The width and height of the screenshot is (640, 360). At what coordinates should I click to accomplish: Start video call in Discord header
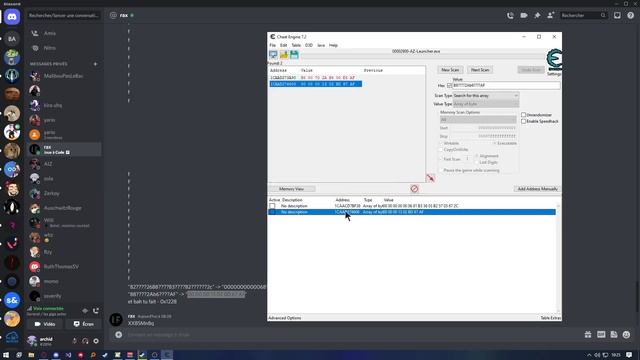(524, 16)
